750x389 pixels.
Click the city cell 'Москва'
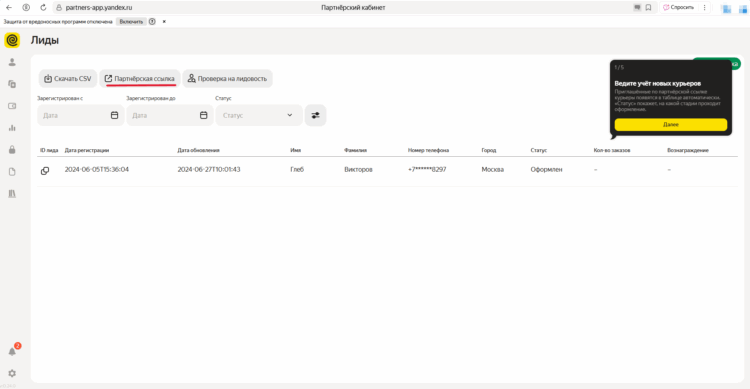click(493, 169)
